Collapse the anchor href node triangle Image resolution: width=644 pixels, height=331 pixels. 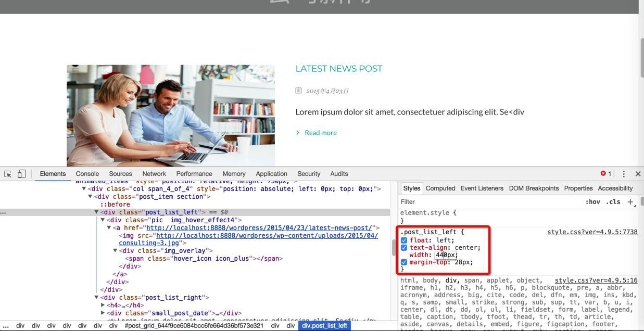pos(109,228)
